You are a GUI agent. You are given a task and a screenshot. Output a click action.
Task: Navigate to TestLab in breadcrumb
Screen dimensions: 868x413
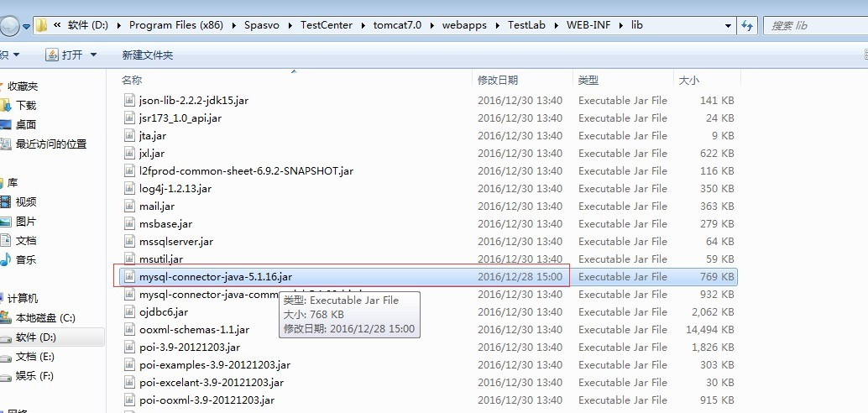click(526, 25)
